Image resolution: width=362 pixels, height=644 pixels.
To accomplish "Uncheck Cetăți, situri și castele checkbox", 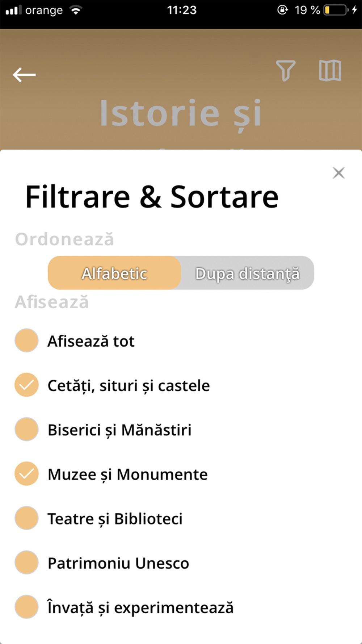I will tap(26, 385).
